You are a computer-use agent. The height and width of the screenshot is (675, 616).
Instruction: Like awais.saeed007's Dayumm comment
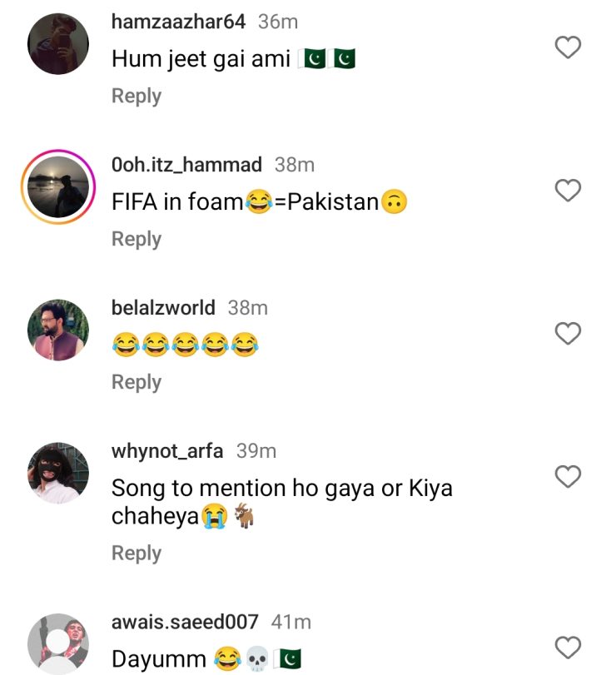[x=568, y=647]
